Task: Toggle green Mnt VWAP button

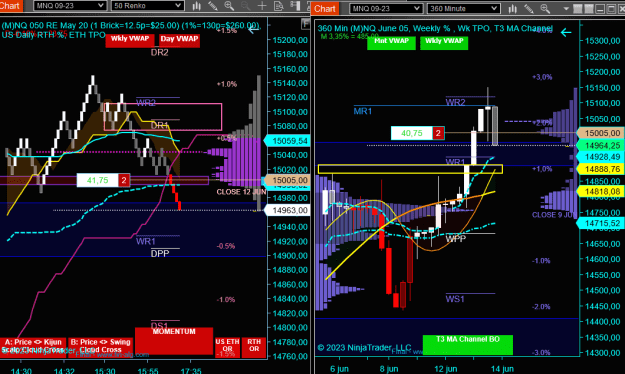Action: [391, 43]
